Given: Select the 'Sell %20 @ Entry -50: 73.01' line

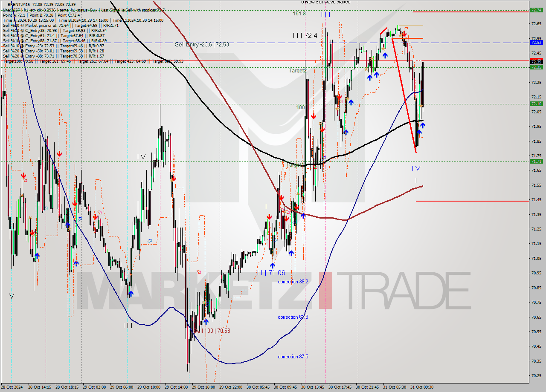Looking at the screenshot, I should click(x=53, y=51).
